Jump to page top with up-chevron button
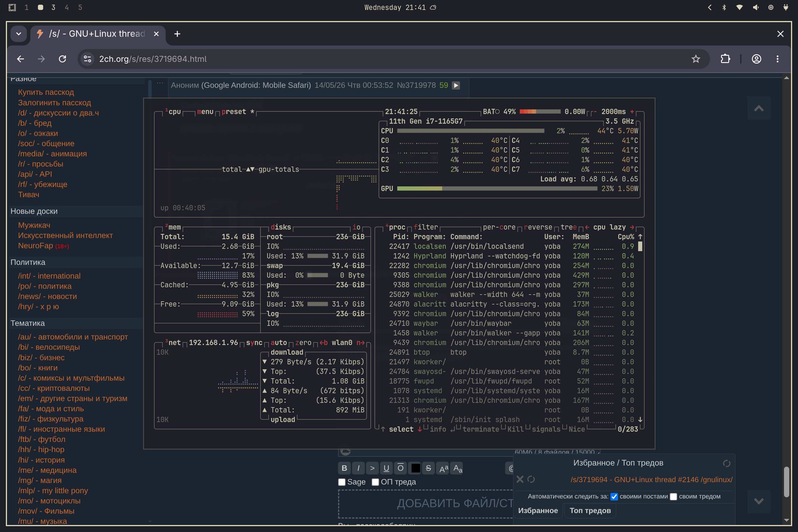 [x=759, y=108]
